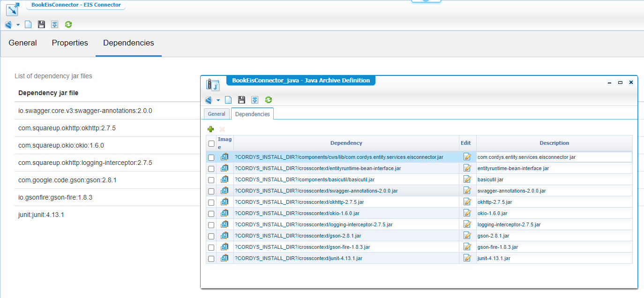Click Publish upload icon in EIS Connector toolbar
The height and width of the screenshot is (298, 644).
coord(55,24)
